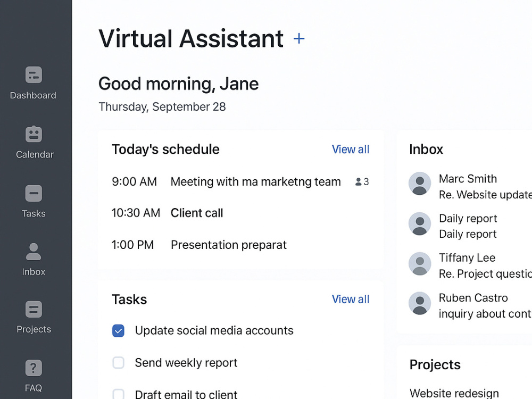This screenshot has width=532, height=399.
Task: Select the Calendar label in sidebar
Action: tap(35, 154)
